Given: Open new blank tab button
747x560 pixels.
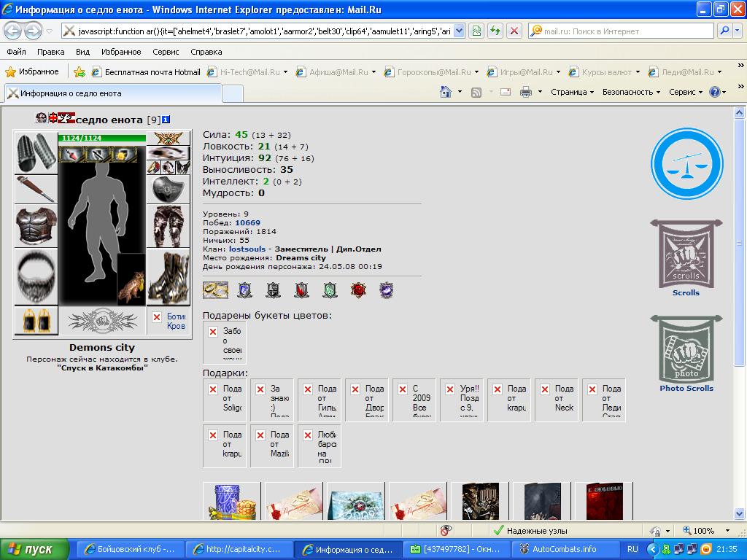Looking at the screenshot, I should [x=233, y=94].
